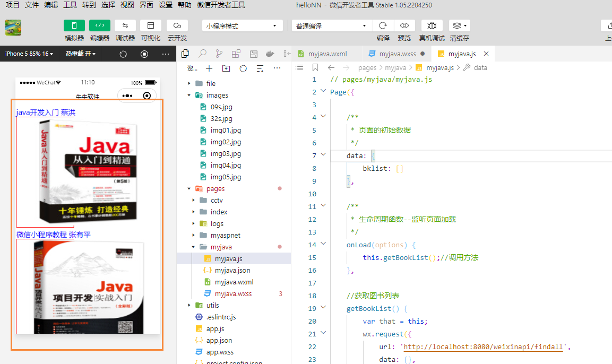Open the source control branch icon
612x364 pixels.
219,54
